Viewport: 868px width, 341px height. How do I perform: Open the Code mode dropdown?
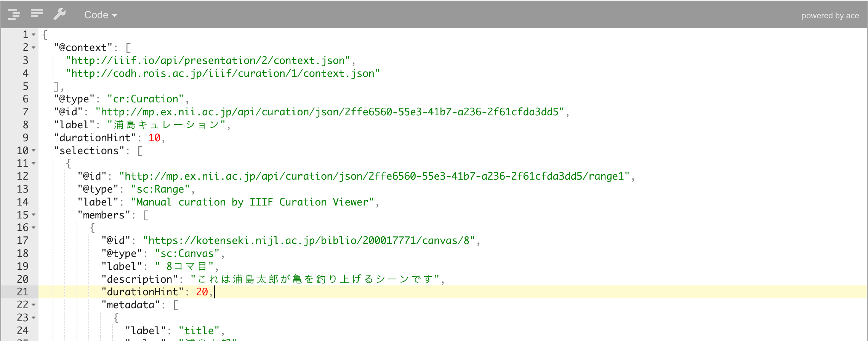(x=101, y=15)
